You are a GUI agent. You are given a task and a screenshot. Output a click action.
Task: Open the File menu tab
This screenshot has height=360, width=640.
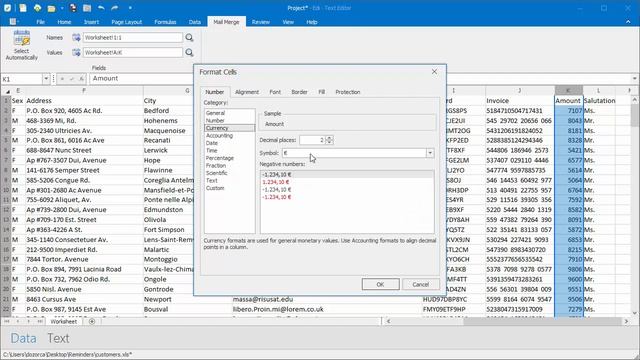pos(40,22)
